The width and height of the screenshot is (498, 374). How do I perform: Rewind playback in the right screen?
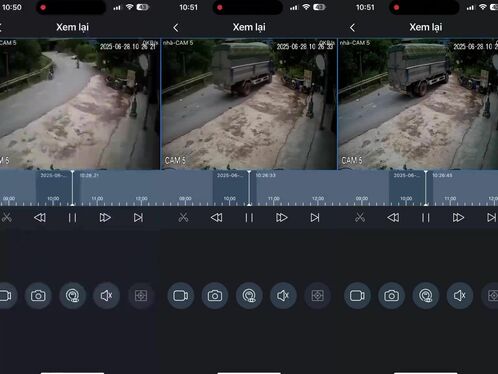click(393, 218)
